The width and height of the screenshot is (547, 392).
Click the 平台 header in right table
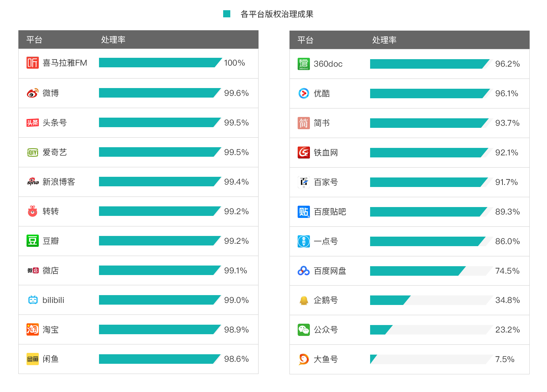click(x=305, y=40)
